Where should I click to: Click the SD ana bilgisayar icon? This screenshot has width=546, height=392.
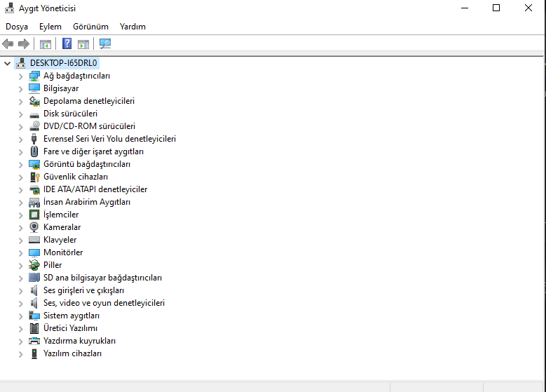pos(34,278)
